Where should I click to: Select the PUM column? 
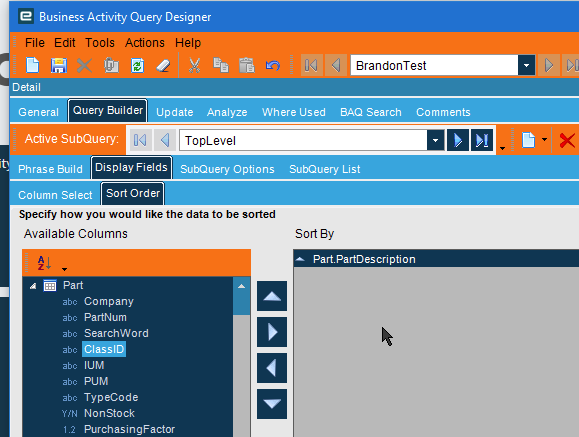[96, 381]
